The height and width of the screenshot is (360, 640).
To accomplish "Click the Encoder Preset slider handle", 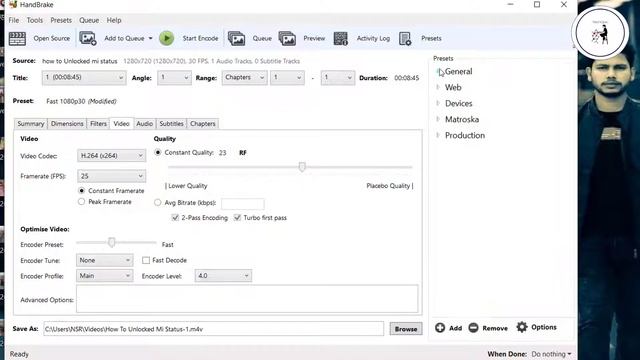I will pyautogui.click(x=111, y=242).
